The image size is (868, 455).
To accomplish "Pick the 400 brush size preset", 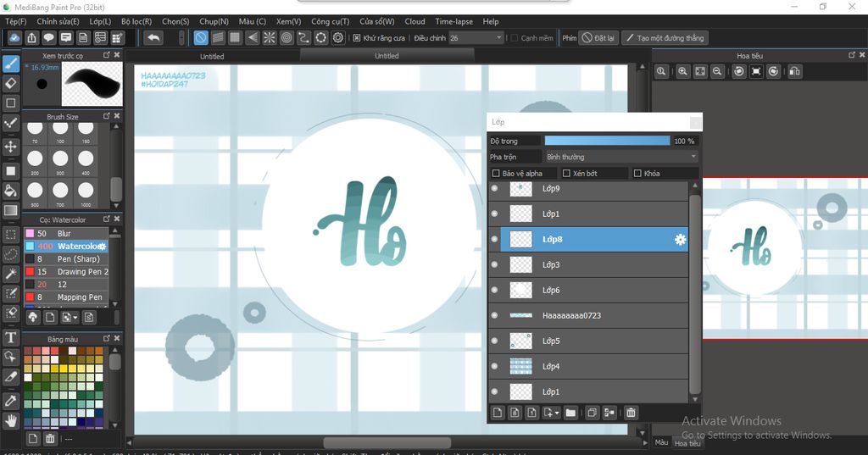I will click(x=86, y=162).
